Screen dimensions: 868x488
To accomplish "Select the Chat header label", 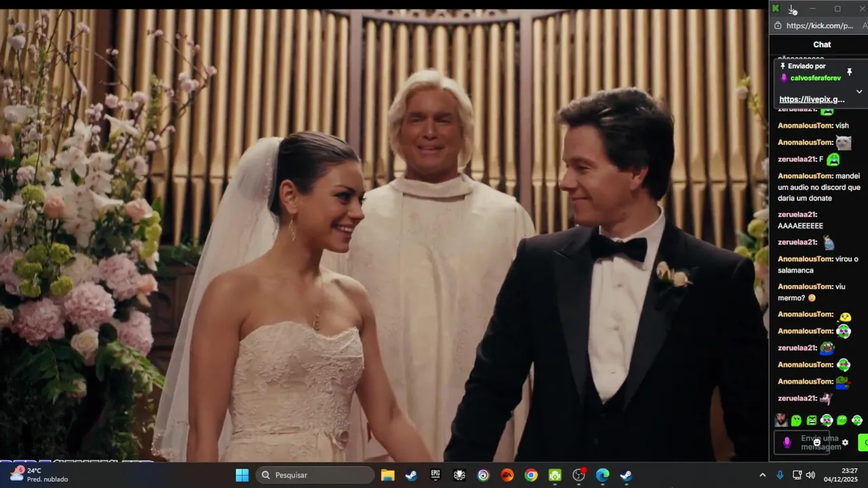I will pyautogui.click(x=822, y=44).
